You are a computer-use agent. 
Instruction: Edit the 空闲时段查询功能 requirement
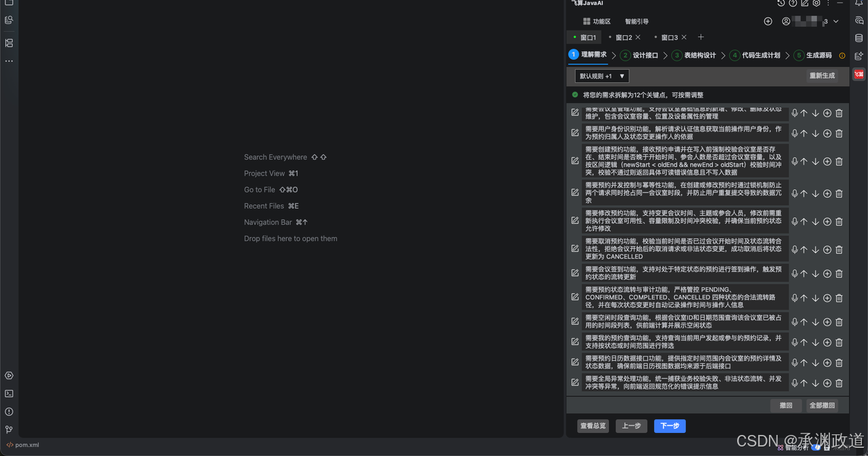click(x=575, y=321)
